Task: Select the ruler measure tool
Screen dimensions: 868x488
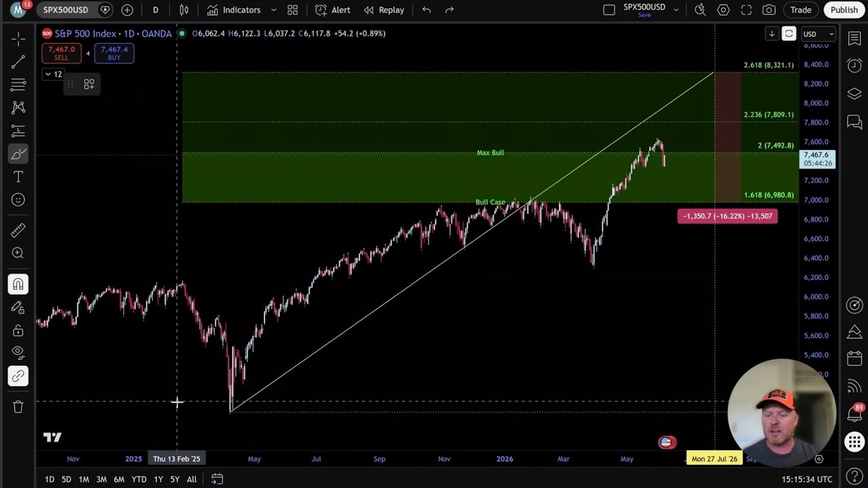Action: [x=18, y=230]
